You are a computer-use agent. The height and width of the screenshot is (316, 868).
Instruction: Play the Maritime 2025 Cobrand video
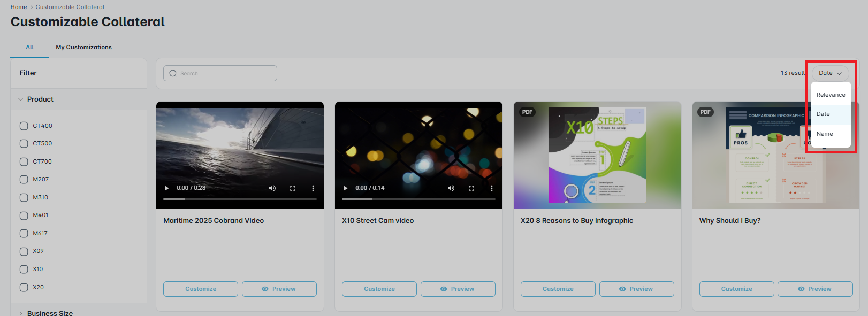(167, 188)
